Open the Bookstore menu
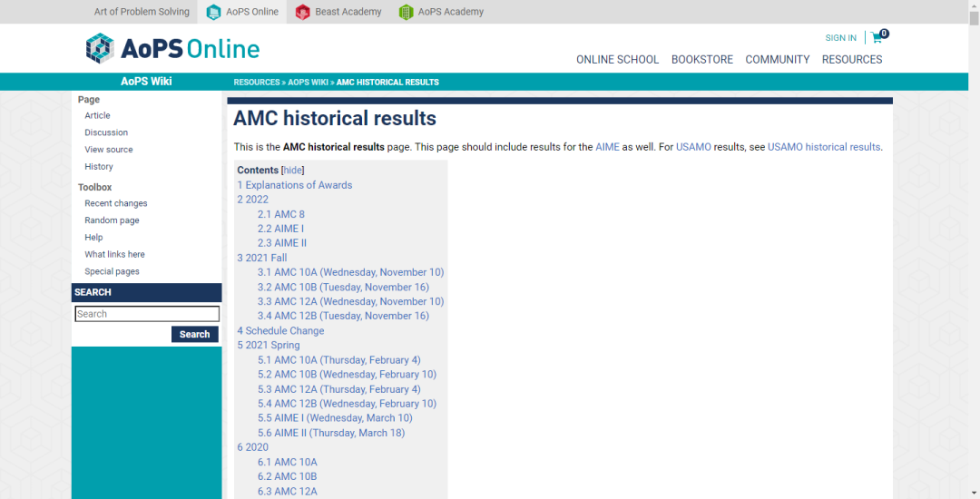980x499 pixels. 701,60
